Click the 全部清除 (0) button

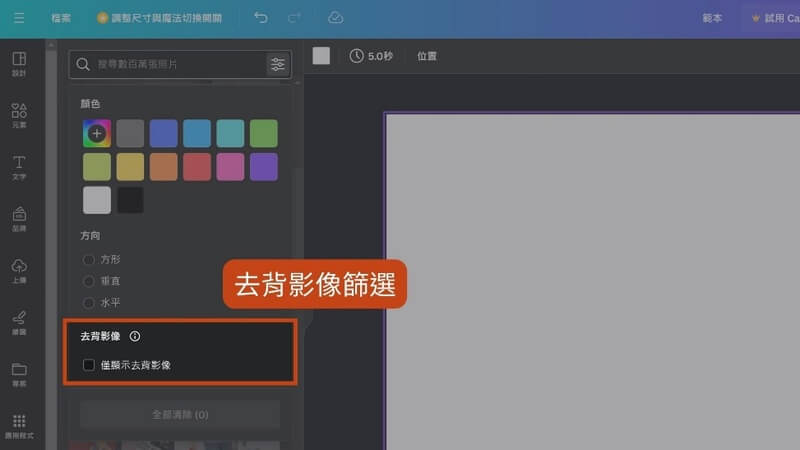(x=180, y=414)
